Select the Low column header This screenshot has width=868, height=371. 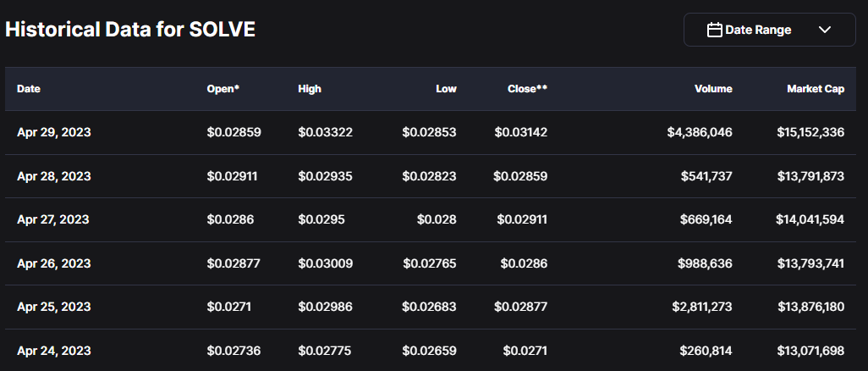click(x=446, y=88)
